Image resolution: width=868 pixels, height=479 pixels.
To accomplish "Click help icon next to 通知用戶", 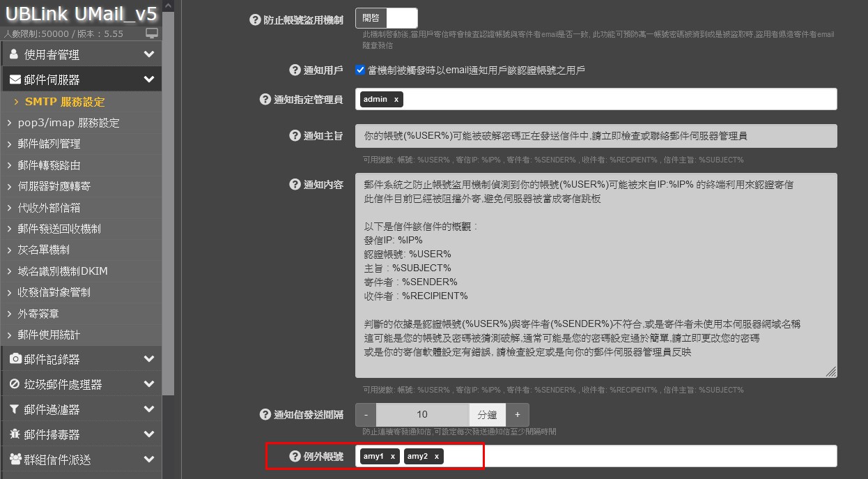I will [x=295, y=70].
